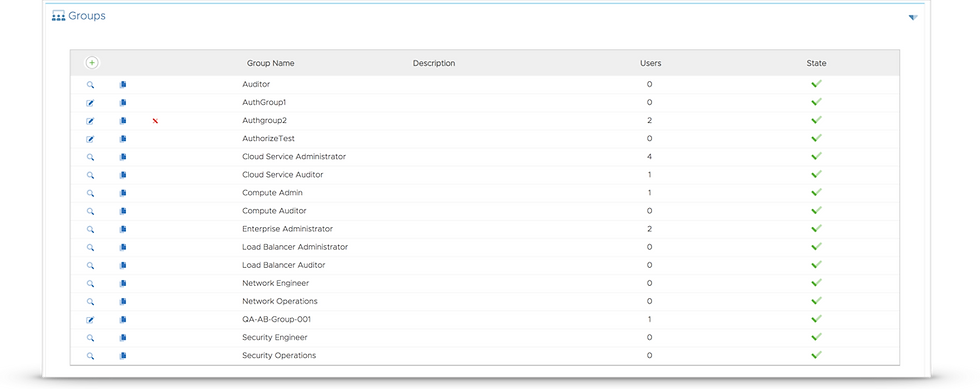Screen dimensions: 980x389
Task: View Compute Auditor magnifier icon
Action: (90, 211)
